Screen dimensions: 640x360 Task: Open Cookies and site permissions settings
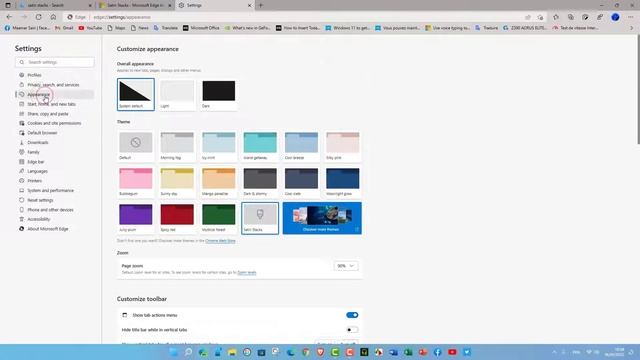[x=55, y=123]
